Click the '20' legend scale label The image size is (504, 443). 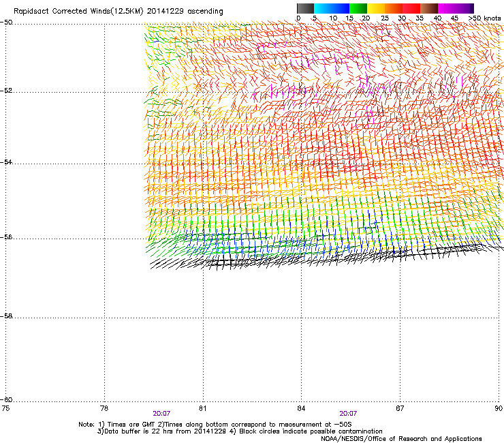tap(366, 18)
